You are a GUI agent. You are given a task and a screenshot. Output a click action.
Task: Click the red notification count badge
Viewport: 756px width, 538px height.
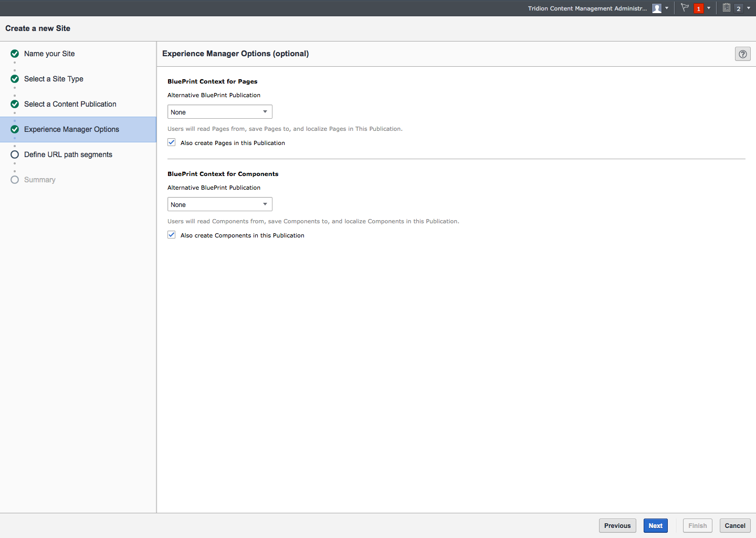(x=698, y=8)
